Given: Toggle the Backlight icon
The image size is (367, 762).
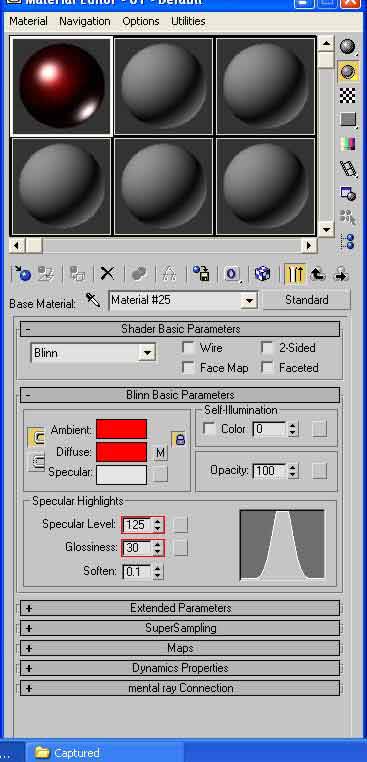Looking at the screenshot, I should click(348, 71).
